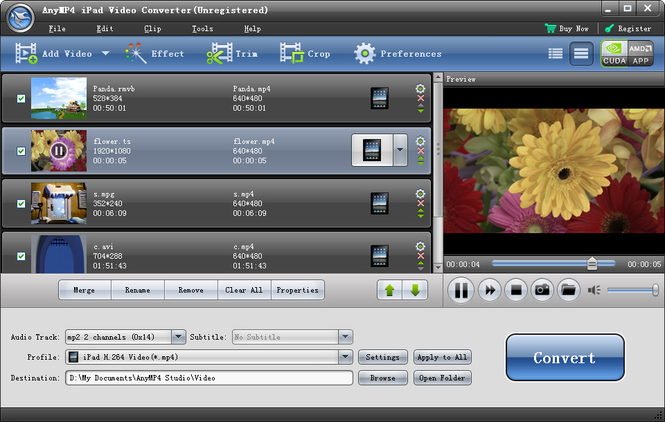The image size is (665, 422).
Task: Click the file list scrollbar down arrow
Action: pos(438,268)
